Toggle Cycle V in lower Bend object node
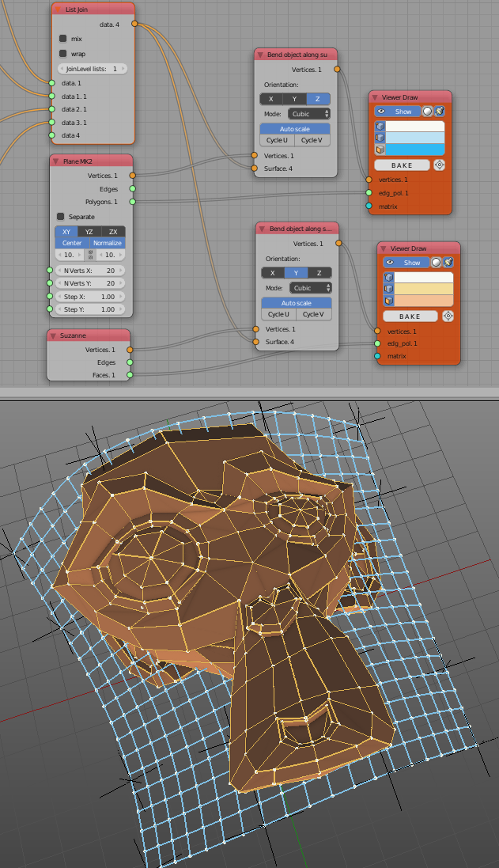Image resolution: width=499 pixels, height=868 pixels. pos(314,314)
